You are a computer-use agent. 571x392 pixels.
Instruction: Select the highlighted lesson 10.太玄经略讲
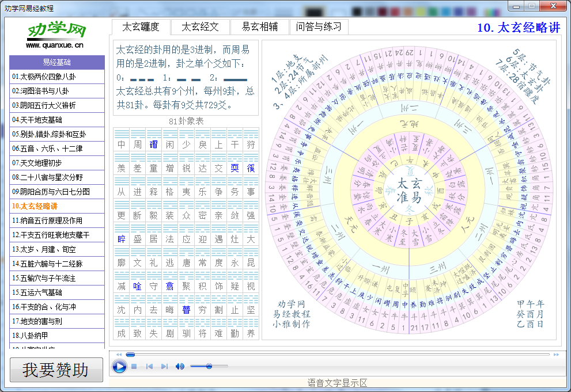[x=56, y=206]
